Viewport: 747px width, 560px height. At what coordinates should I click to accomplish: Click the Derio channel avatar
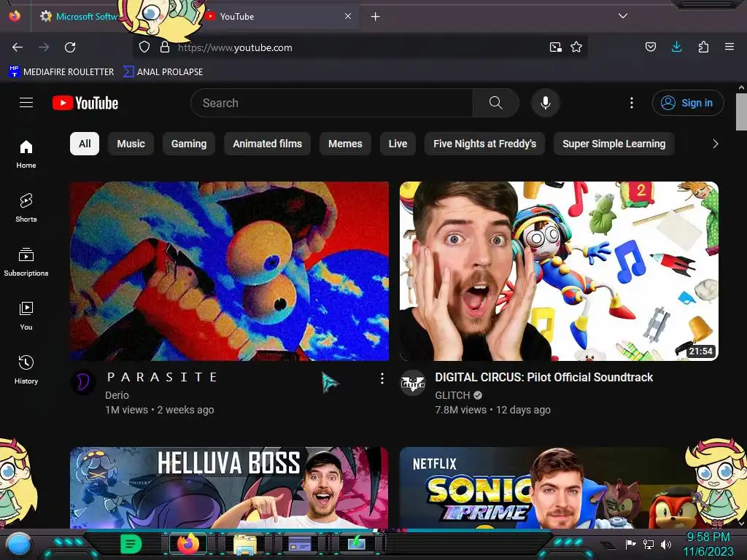pyautogui.click(x=83, y=382)
